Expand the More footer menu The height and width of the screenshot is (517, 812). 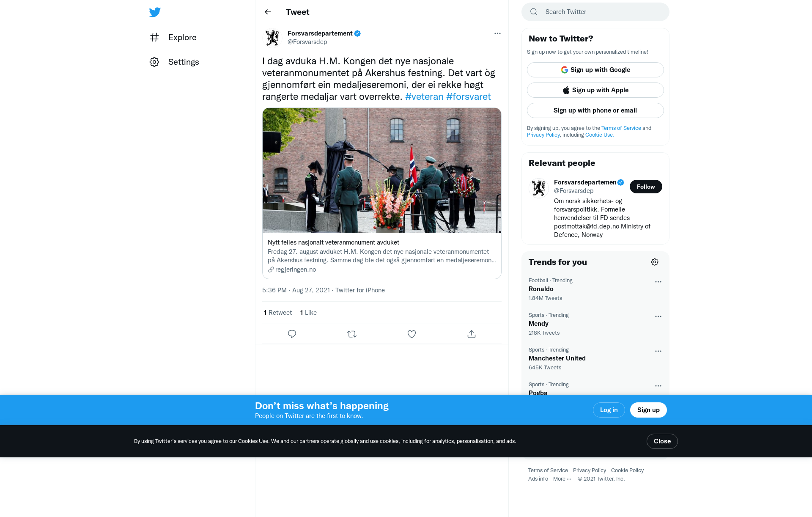(562, 479)
